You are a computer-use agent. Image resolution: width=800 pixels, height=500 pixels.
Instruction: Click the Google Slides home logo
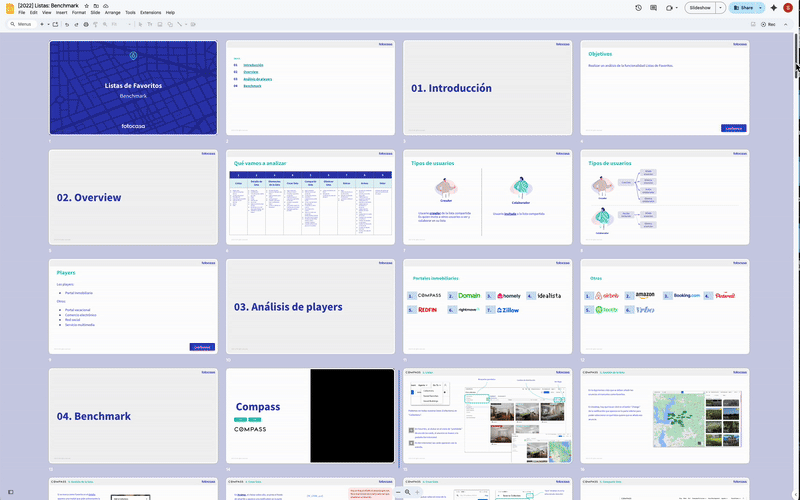coord(9,8)
